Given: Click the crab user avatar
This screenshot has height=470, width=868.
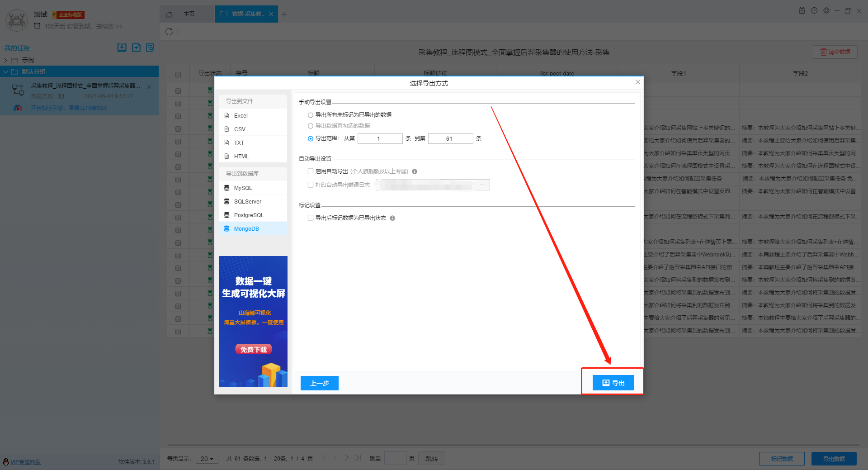Looking at the screenshot, I should pyautogui.click(x=17, y=20).
